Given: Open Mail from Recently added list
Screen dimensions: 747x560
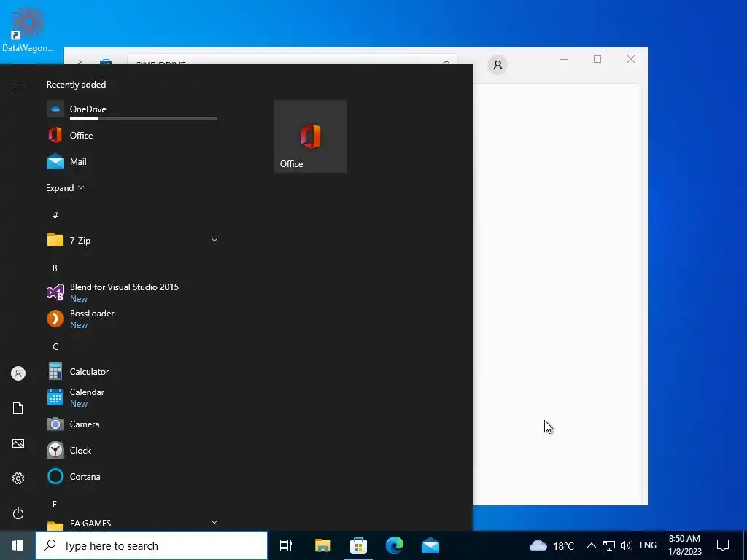Looking at the screenshot, I should pos(133,161).
